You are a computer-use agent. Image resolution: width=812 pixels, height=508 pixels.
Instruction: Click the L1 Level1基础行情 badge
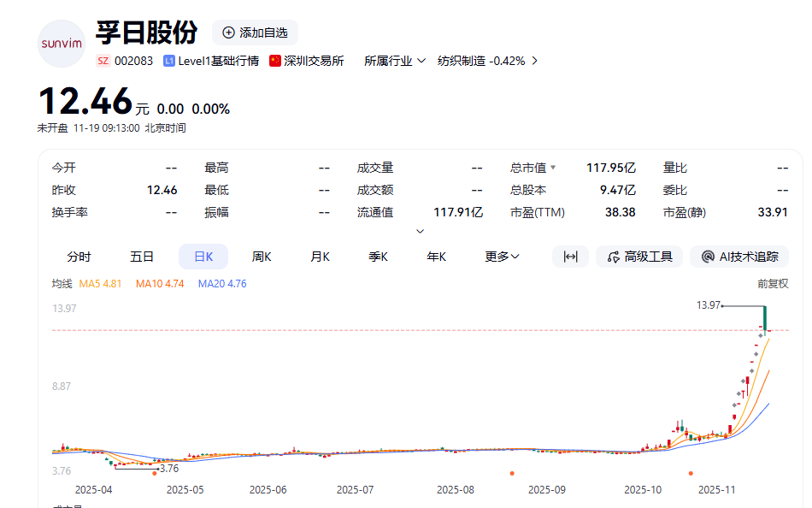169,61
